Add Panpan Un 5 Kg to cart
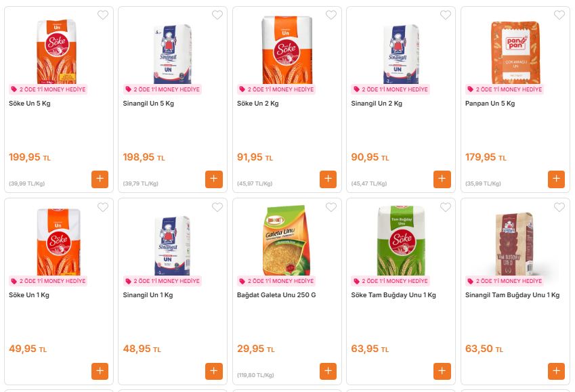The height and width of the screenshot is (392, 575). pos(556,179)
